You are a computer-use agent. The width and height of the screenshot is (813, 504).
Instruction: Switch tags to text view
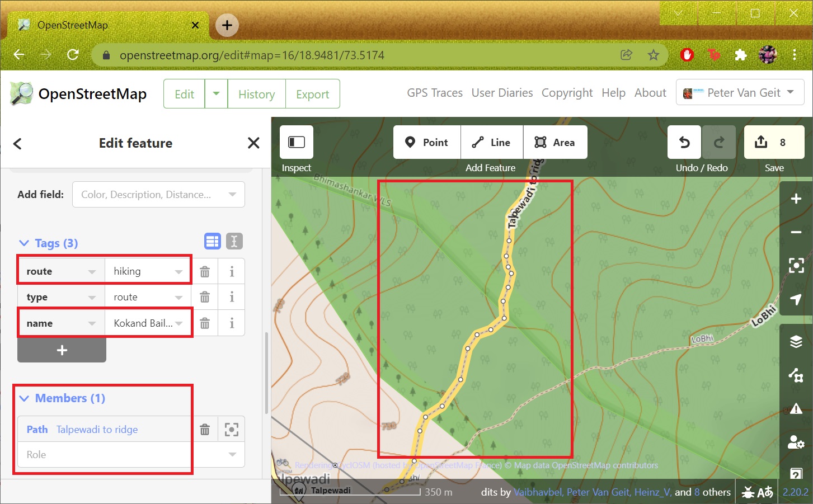pyautogui.click(x=234, y=241)
